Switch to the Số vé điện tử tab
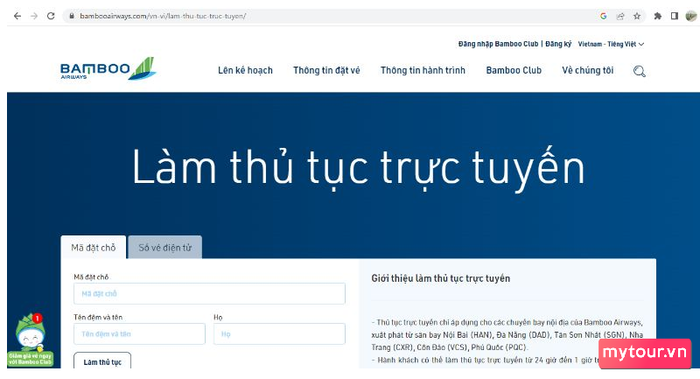Image resolution: width=700 pixels, height=379 pixels. pyautogui.click(x=165, y=247)
